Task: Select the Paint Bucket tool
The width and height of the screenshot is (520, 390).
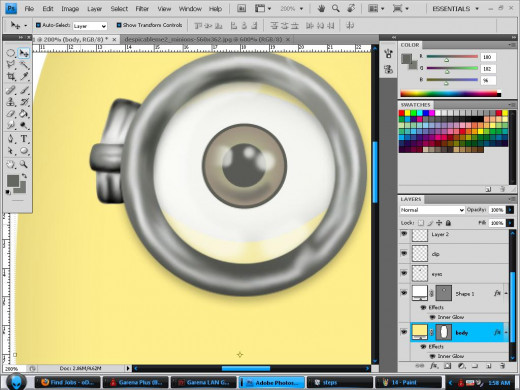Action: click(x=24, y=114)
